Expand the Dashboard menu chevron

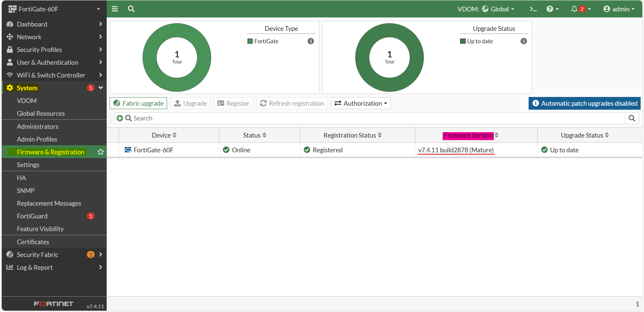coord(101,24)
